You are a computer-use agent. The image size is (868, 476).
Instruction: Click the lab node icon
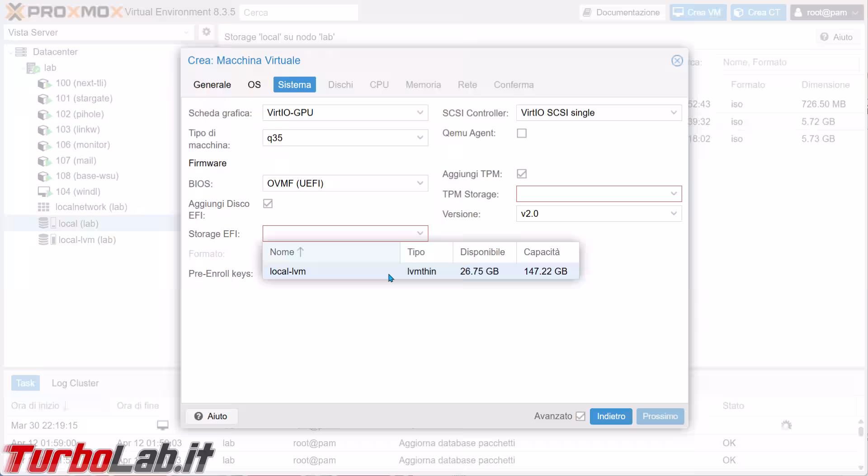click(33, 68)
